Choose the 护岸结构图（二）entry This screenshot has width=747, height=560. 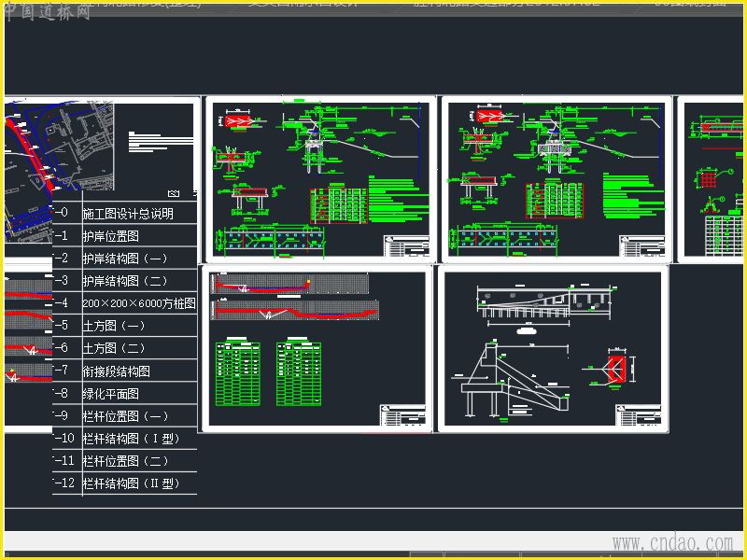pyautogui.click(x=125, y=281)
